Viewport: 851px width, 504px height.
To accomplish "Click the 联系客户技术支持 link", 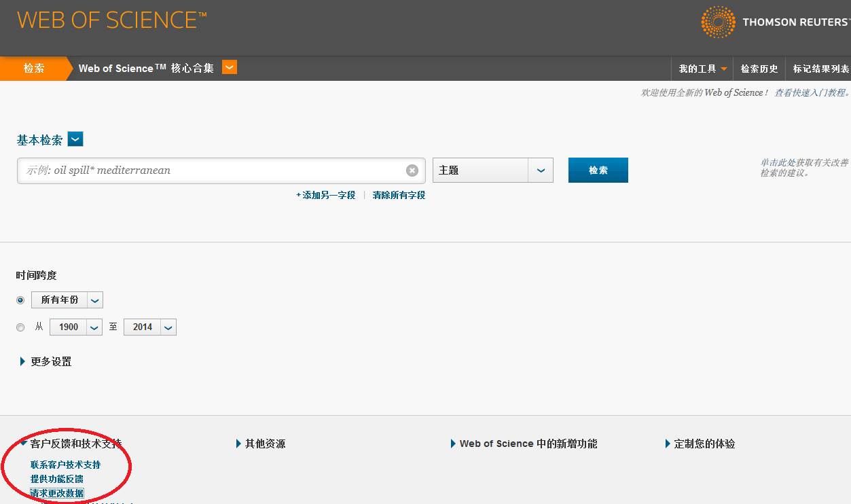I will point(65,465).
